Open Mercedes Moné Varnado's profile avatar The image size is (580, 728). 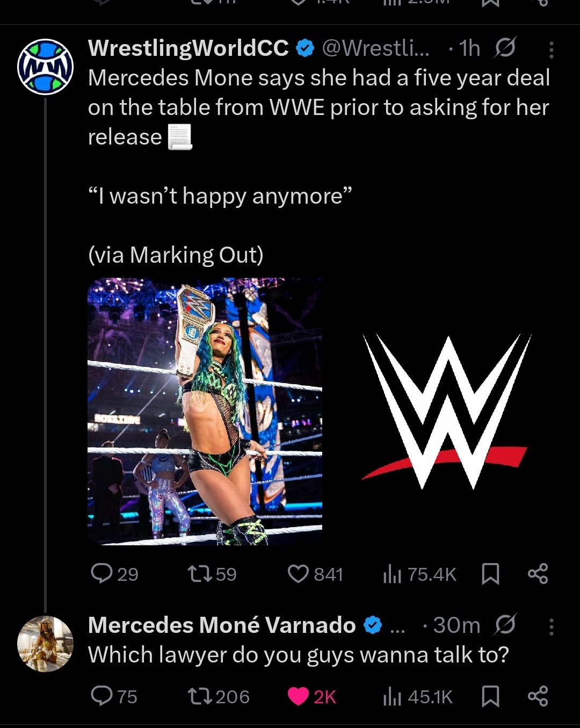tap(45, 644)
